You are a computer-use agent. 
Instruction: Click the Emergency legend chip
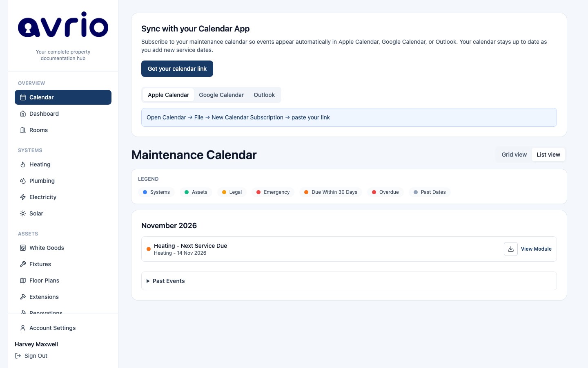coord(273,192)
